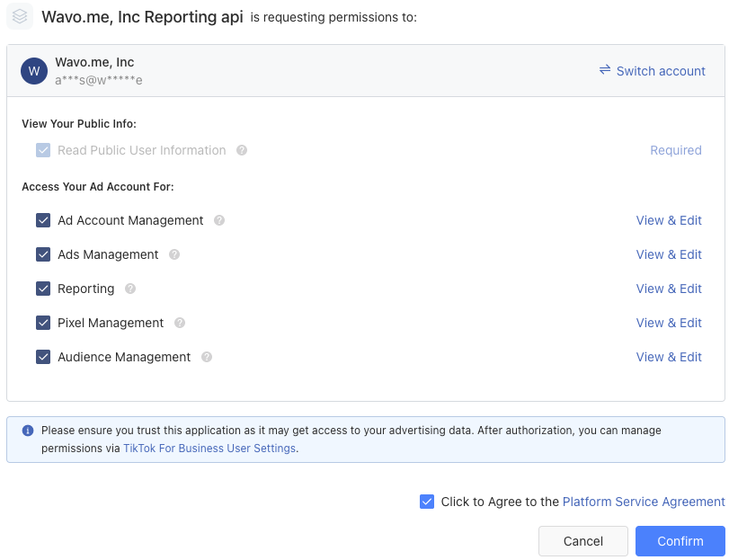The image size is (729, 560).
Task: Click masked email a***s@w*****e
Action: (99, 80)
